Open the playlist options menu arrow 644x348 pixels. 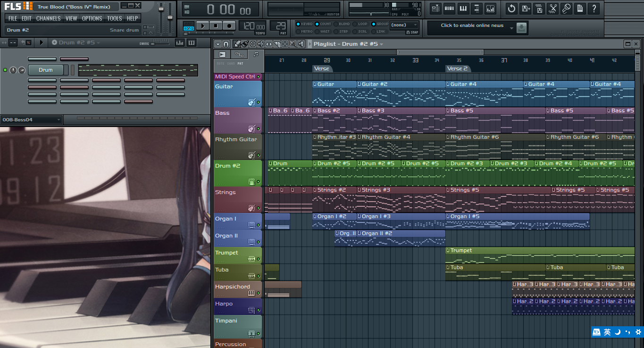pos(217,44)
